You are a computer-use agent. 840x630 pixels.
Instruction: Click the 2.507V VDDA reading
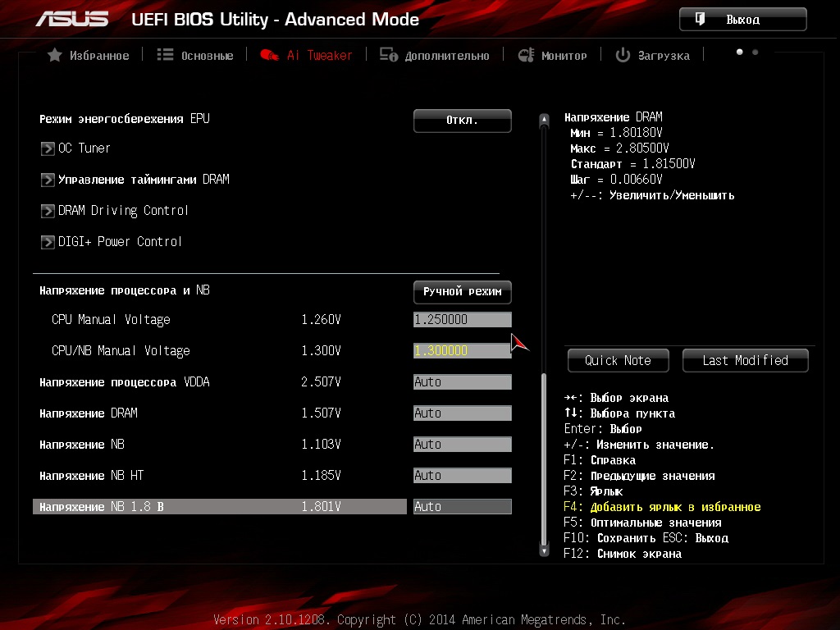click(321, 382)
